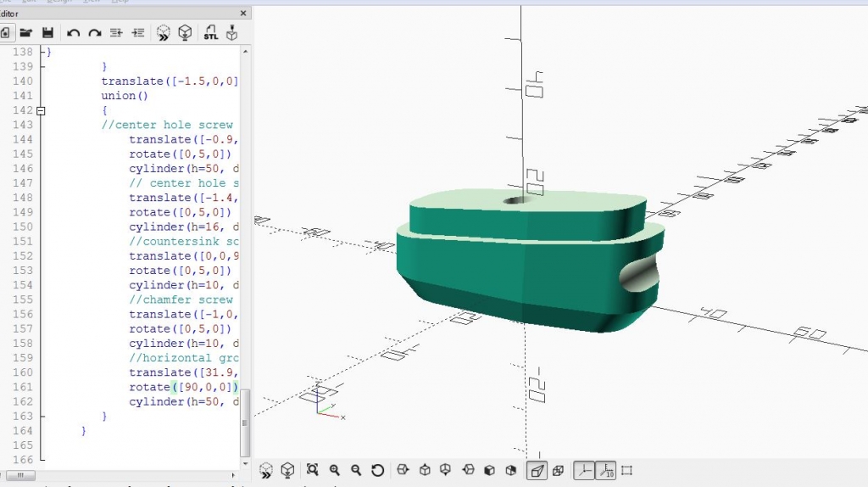Click the View All icon
Image resolution: width=868 pixels, height=487 pixels.
(313, 470)
